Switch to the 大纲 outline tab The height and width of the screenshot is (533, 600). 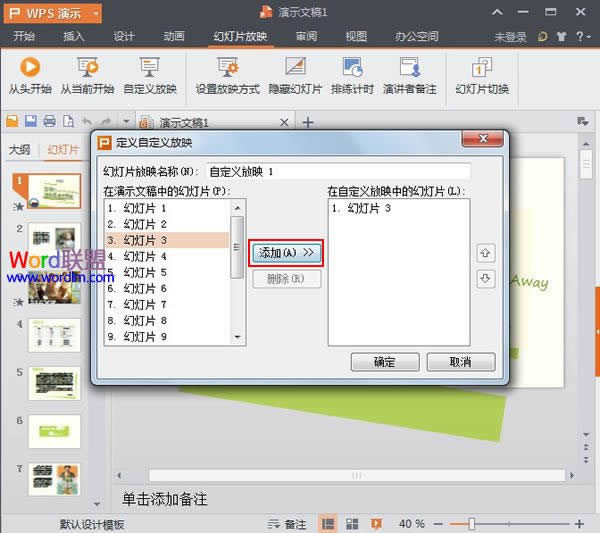point(19,150)
